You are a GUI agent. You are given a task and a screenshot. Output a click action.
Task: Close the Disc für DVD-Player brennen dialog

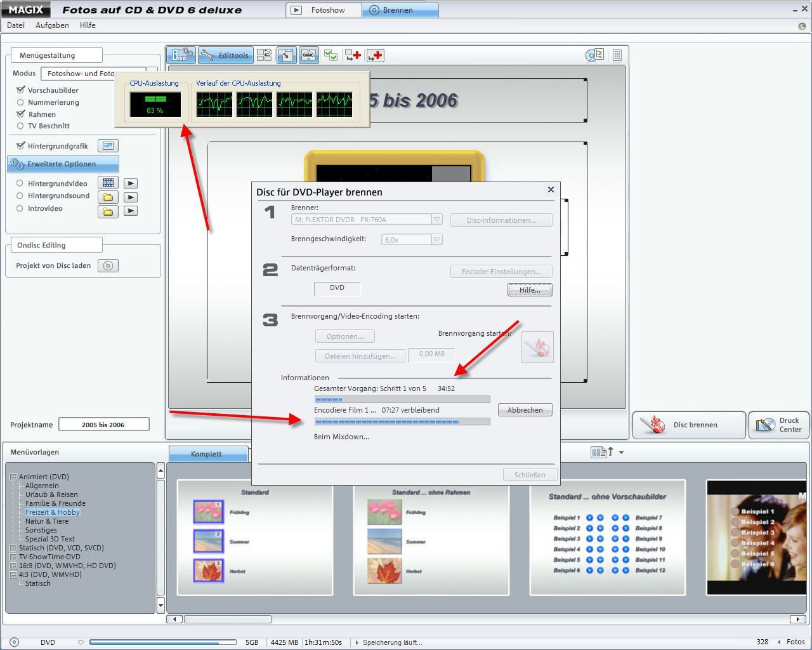pyautogui.click(x=551, y=190)
